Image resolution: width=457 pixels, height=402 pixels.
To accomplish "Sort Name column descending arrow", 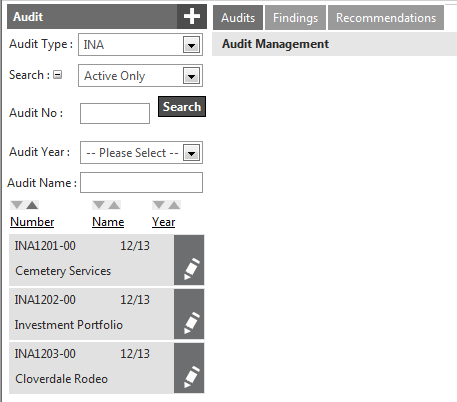I will click(99, 205).
